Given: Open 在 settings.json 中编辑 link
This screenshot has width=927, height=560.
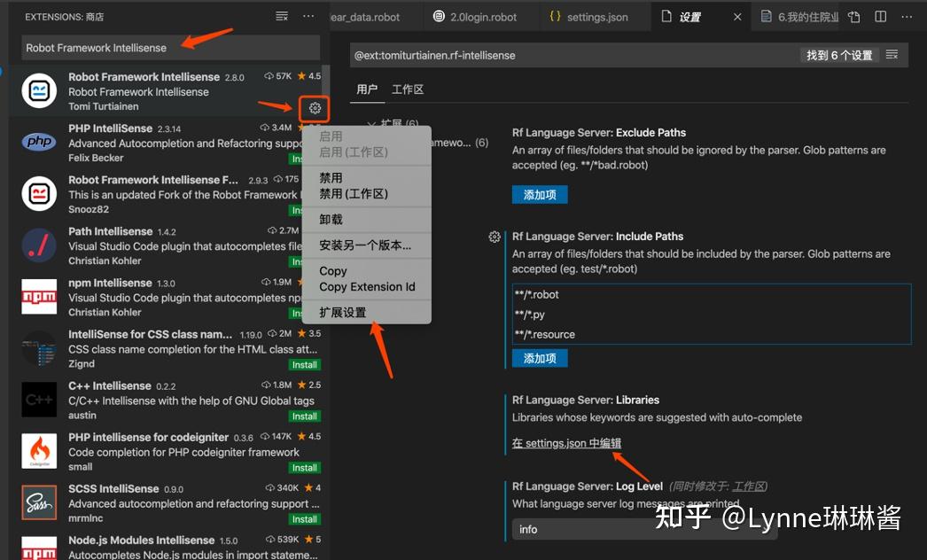Looking at the screenshot, I should click(566, 443).
